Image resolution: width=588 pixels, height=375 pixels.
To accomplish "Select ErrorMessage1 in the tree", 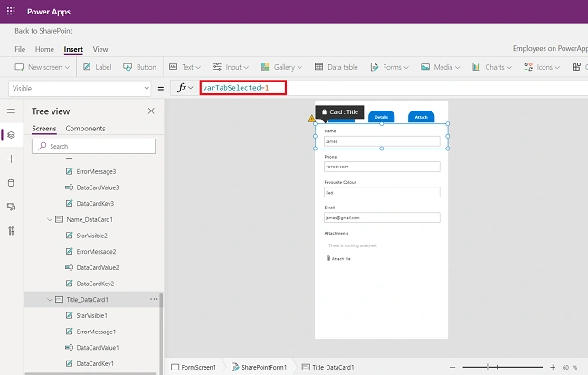I will tap(96, 332).
